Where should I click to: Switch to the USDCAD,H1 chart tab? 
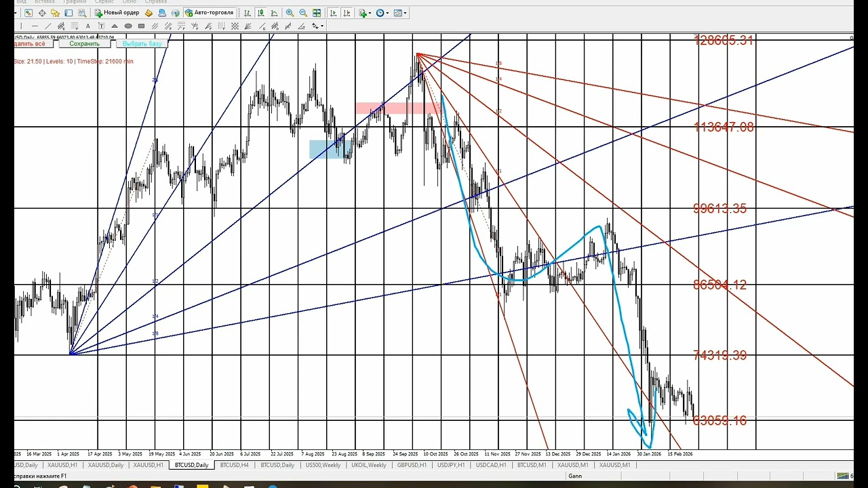coord(491,465)
